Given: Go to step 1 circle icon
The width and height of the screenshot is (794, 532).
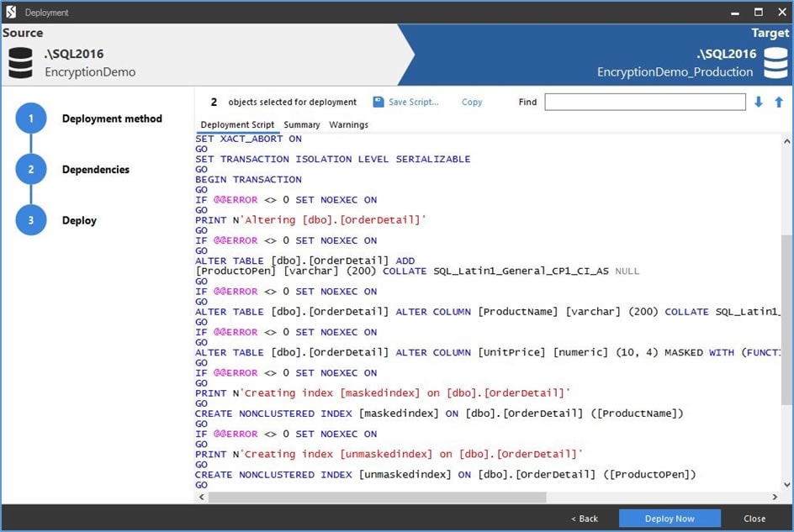Looking at the screenshot, I should pos(31,119).
